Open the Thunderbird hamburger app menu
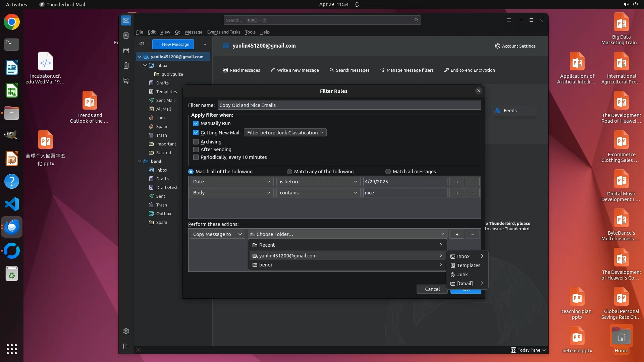Viewport: 644px width, 362px height. click(x=509, y=20)
